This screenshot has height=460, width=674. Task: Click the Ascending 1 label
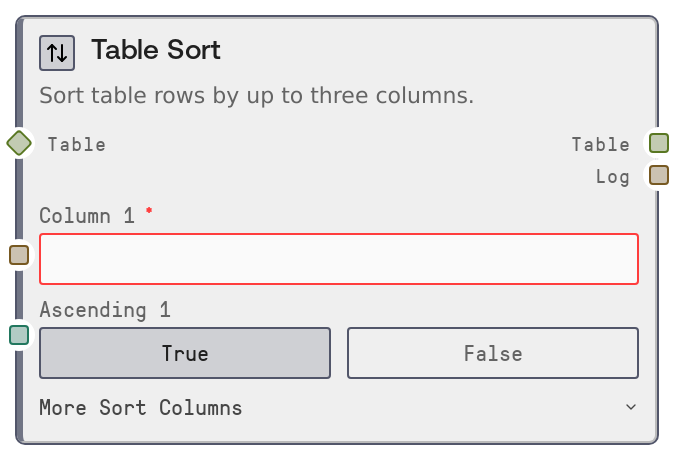104,310
